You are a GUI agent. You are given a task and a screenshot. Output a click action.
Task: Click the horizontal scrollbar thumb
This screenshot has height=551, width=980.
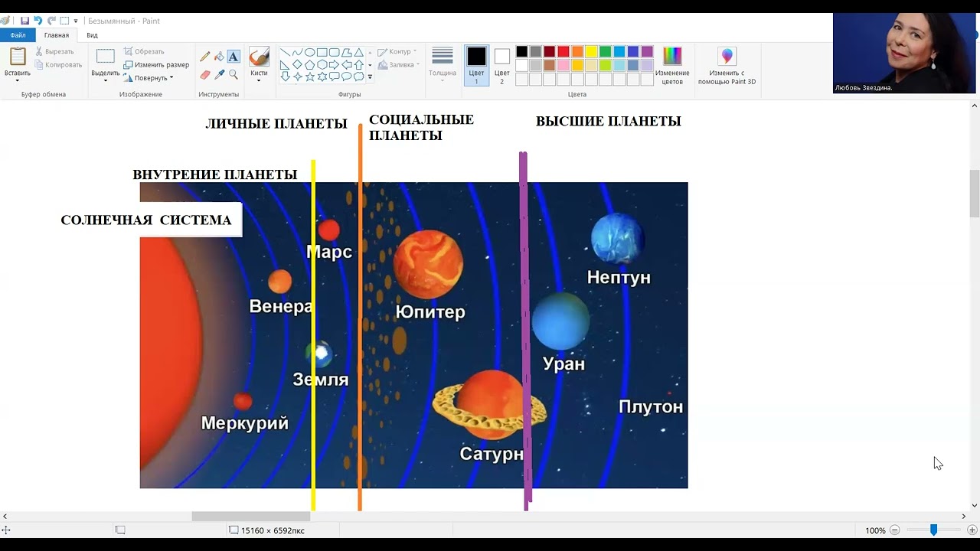pos(251,517)
